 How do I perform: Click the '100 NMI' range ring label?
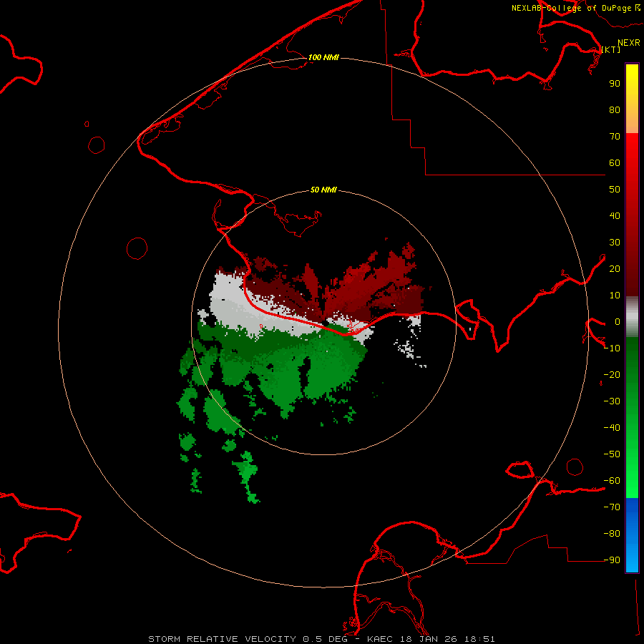tap(323, 57)
